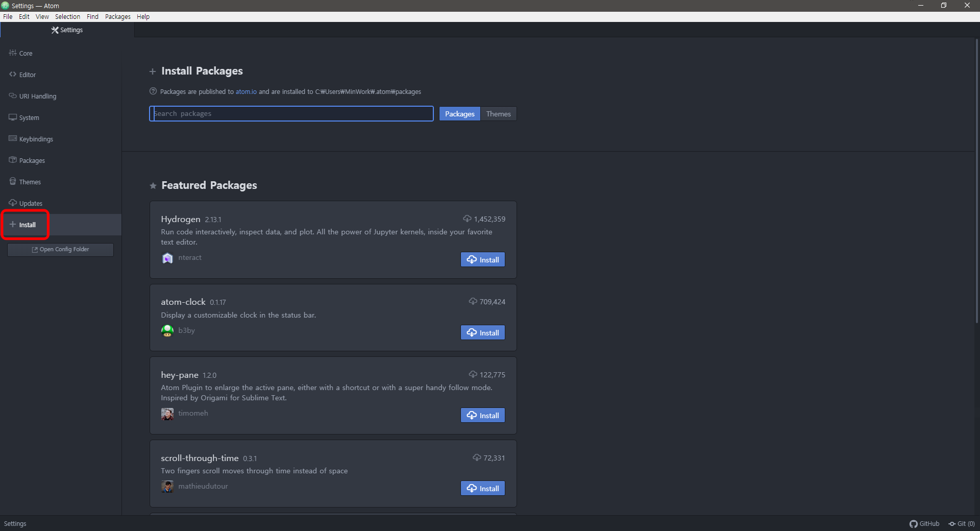Restore down the Atom window

coord(944,5)
